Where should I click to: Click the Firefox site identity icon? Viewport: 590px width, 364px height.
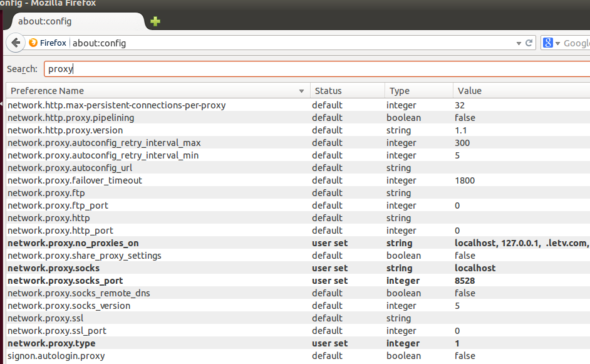(x=33, y=43)
